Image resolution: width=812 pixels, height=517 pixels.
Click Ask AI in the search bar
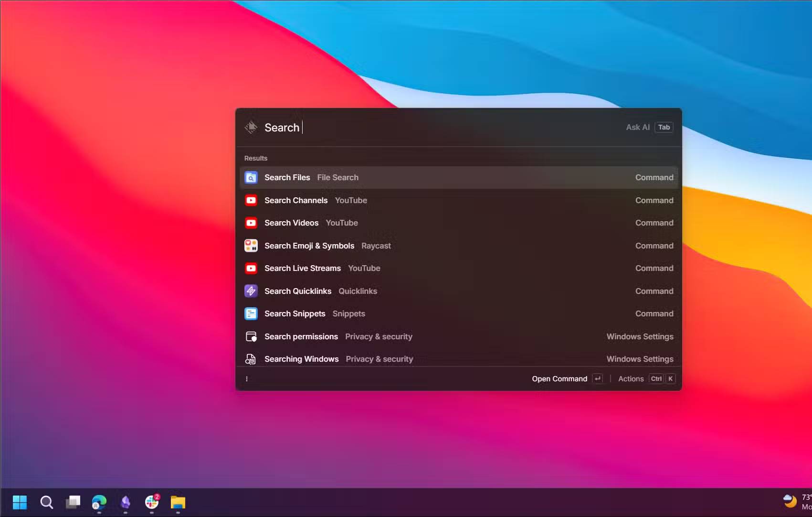click(637, 127)
